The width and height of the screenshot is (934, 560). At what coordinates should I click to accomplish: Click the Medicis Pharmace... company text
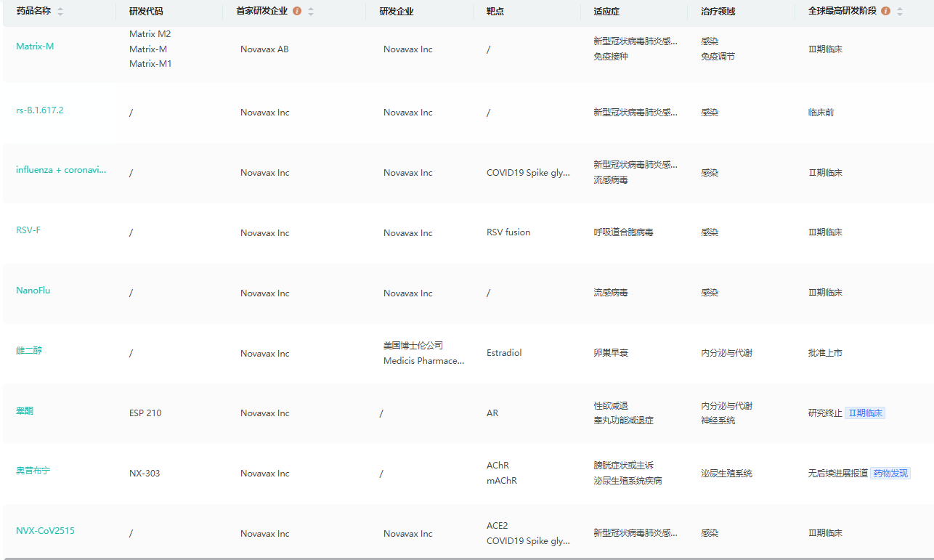click(x=424, y=361)
